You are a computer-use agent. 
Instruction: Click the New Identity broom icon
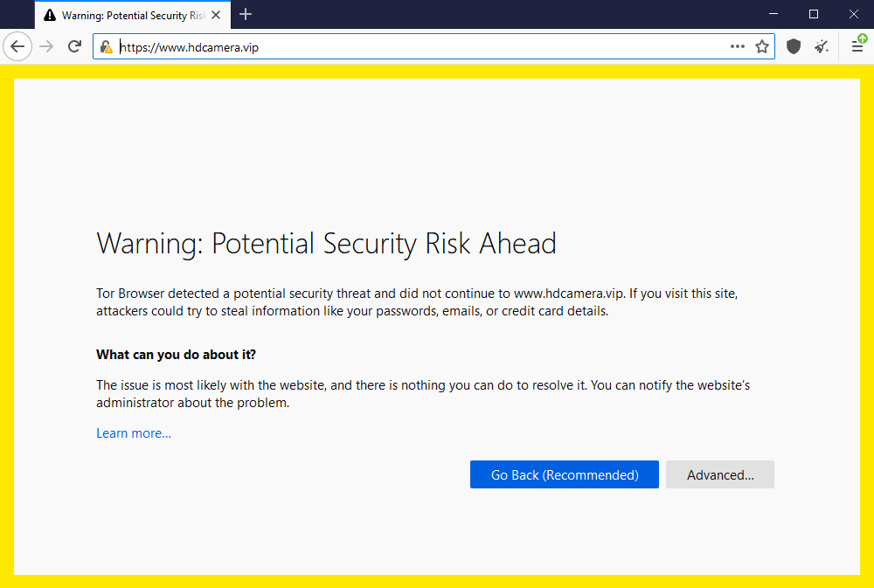822,47
